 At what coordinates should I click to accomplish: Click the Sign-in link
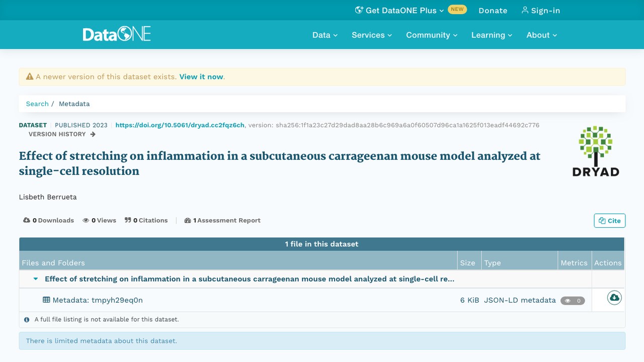[541, 10]
